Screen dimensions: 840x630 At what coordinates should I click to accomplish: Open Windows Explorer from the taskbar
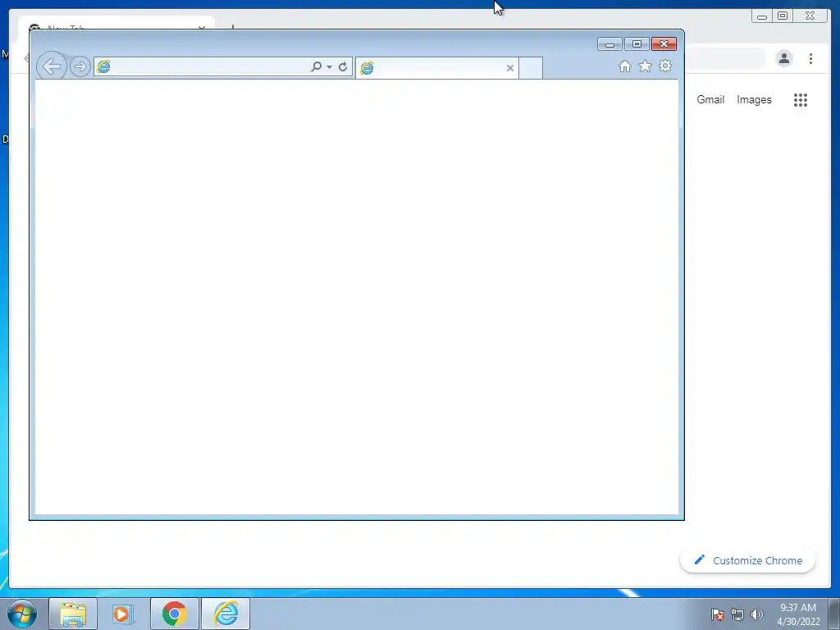coord(73,614)
